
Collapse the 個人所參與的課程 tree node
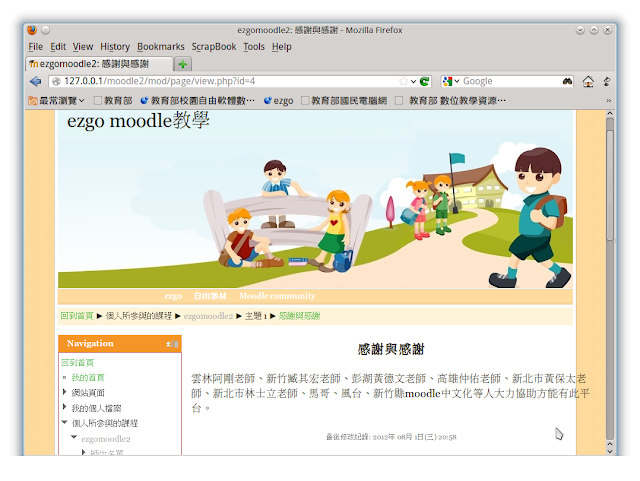(x=64, y=423)
